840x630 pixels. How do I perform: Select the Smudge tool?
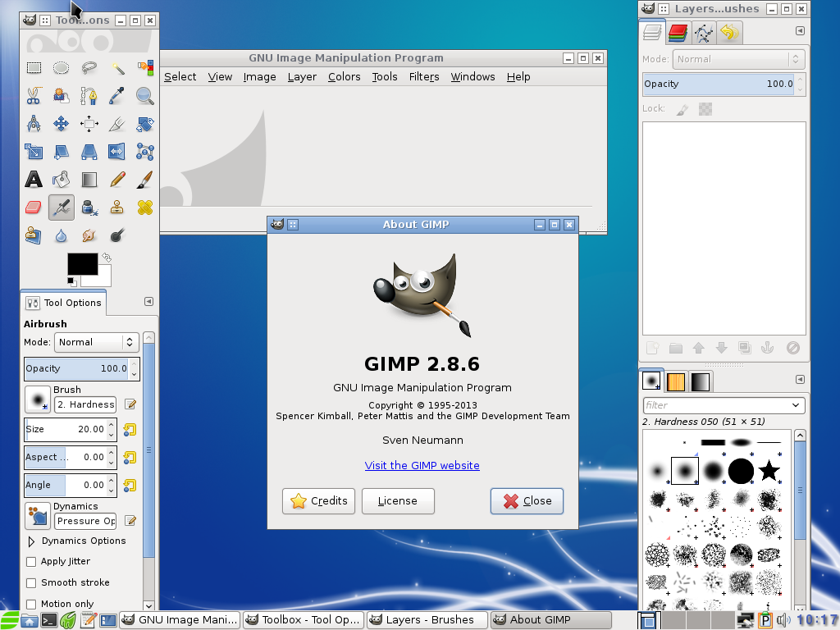(x=89, y=235)
